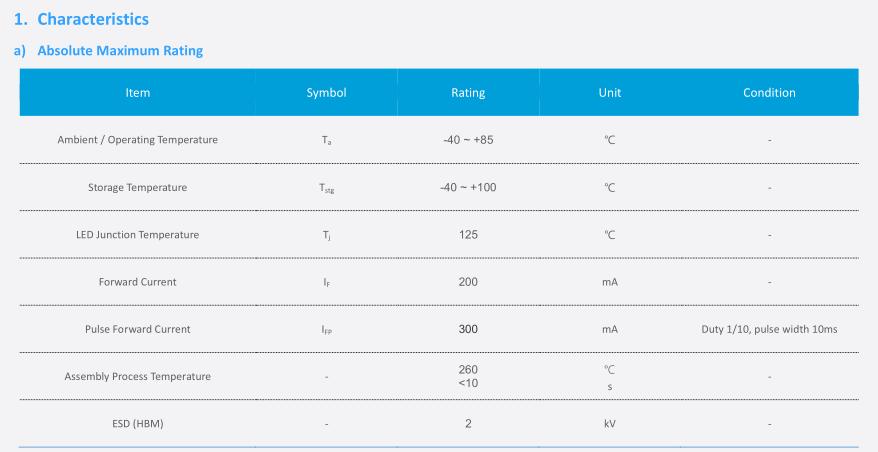Viewport: 878px width, 452px height.
Task: Click the "Pulse Forward Current" item cell
Action: pos(137,329)
